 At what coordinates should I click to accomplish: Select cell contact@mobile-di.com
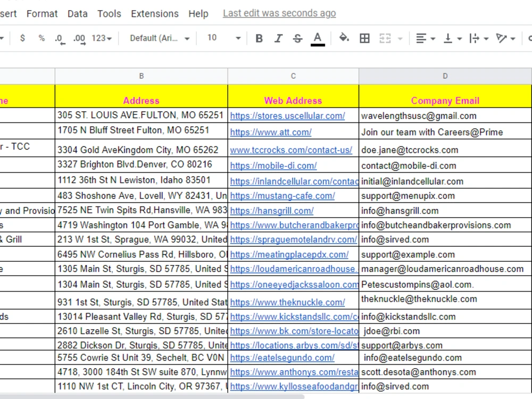(445, 165)
